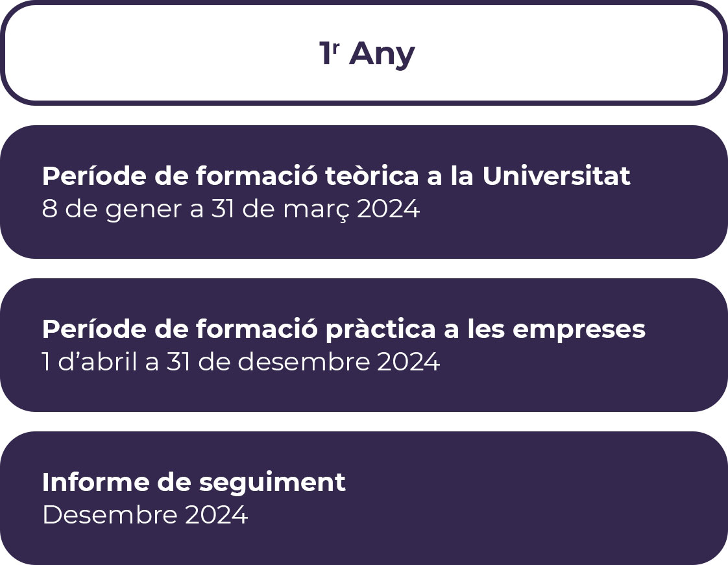The width and height of the screenshot is (728, 565).
Task: Click the superscript 'r' in '1r Any'
Action: 335,48
